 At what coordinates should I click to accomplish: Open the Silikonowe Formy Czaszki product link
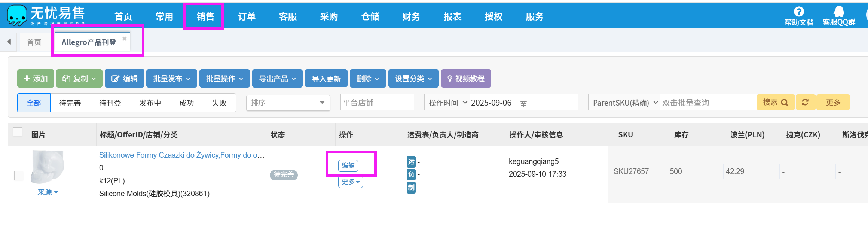click(181, 155)
